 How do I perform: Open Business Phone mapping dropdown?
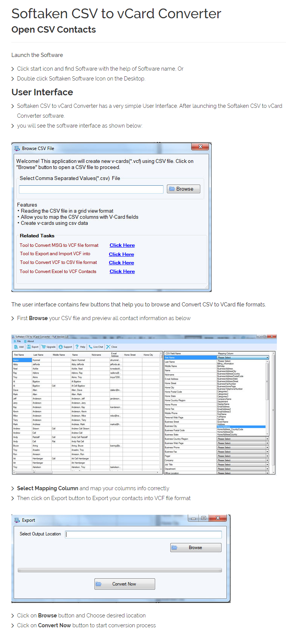243,448
